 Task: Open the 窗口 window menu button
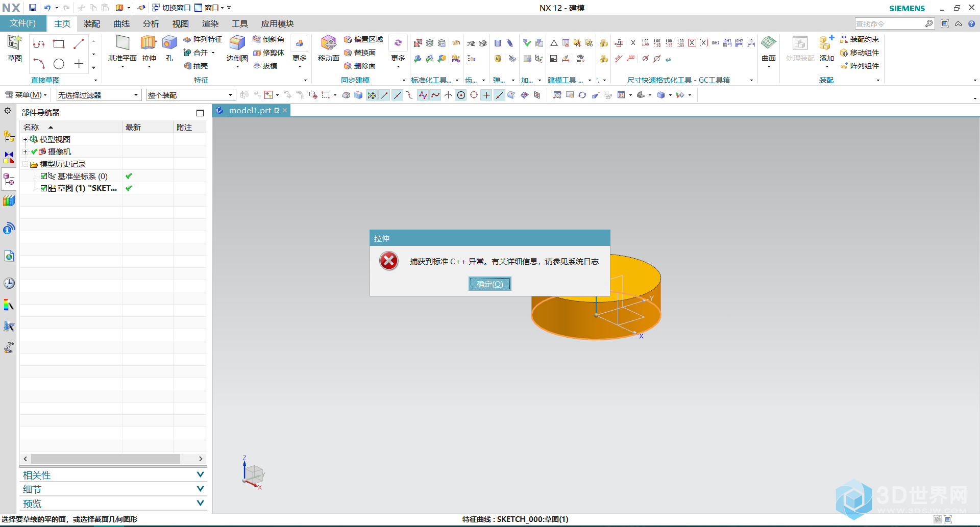click(209, 8)
